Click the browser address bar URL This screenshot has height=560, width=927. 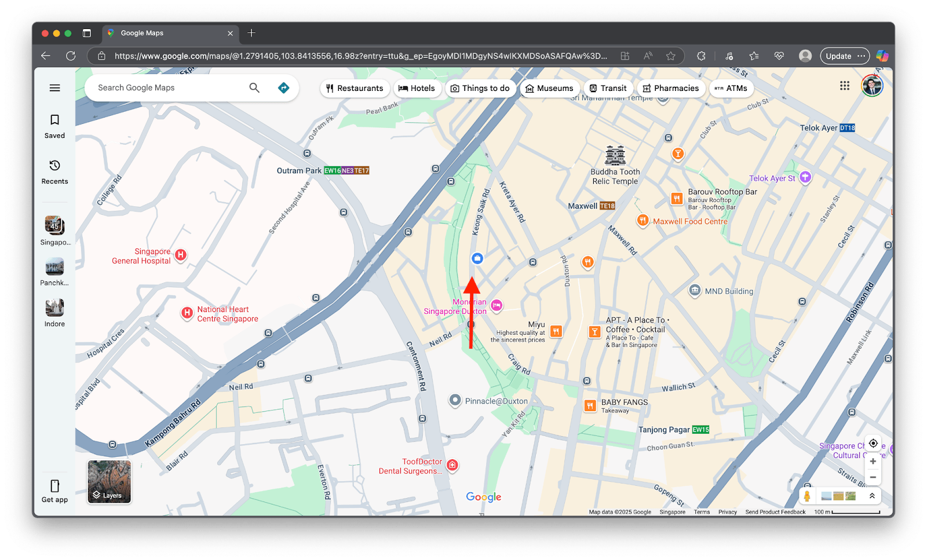[x=360, y=56]
